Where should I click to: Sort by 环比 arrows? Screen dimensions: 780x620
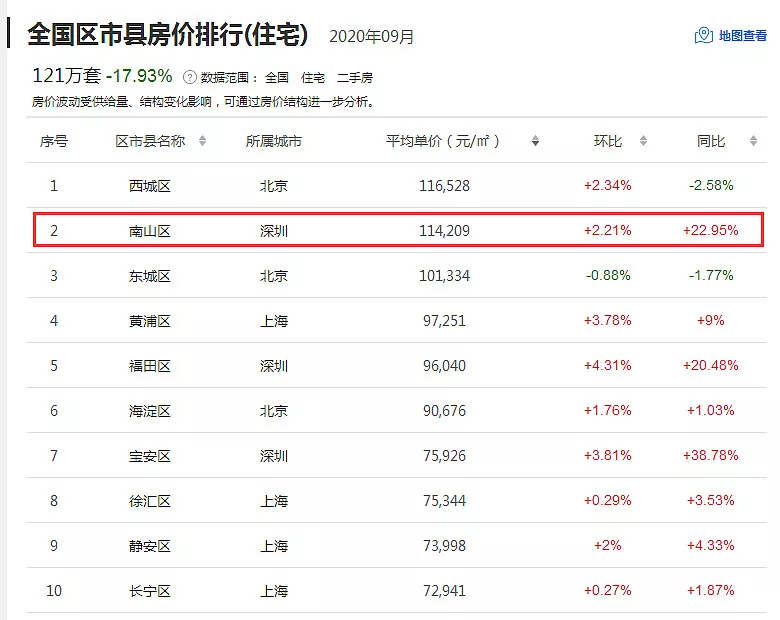pos(643,141)
